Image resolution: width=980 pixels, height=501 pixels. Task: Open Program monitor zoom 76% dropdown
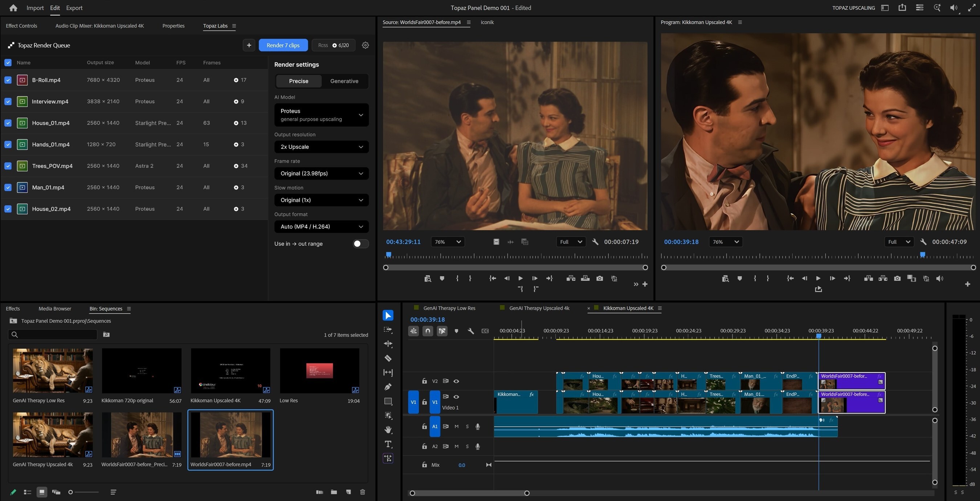click(726, 242)
